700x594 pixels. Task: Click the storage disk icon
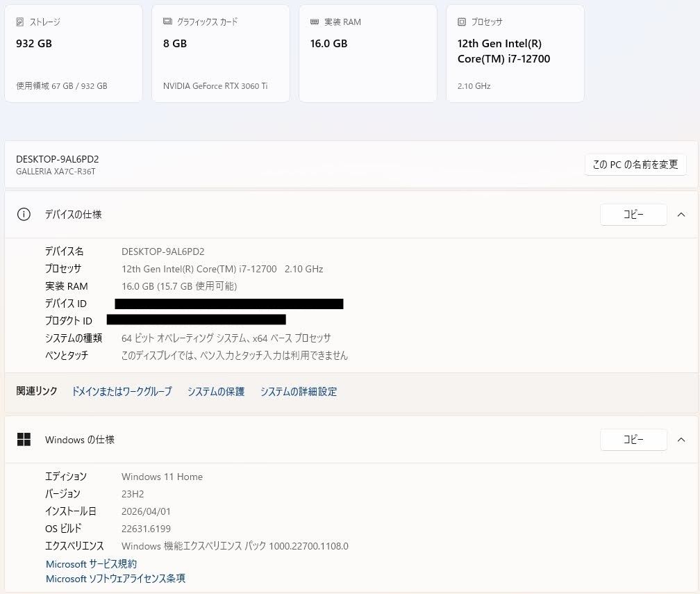19,22
